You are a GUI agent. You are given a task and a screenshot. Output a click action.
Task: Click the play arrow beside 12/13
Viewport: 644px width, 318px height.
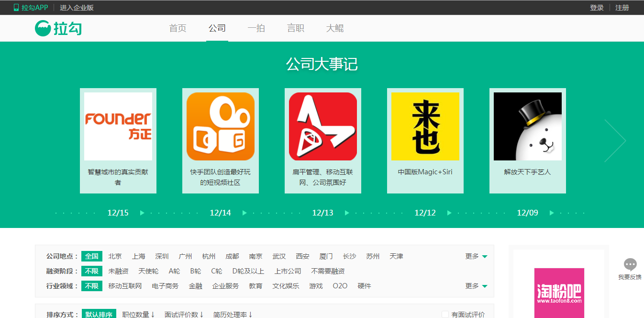coord(347,213)
